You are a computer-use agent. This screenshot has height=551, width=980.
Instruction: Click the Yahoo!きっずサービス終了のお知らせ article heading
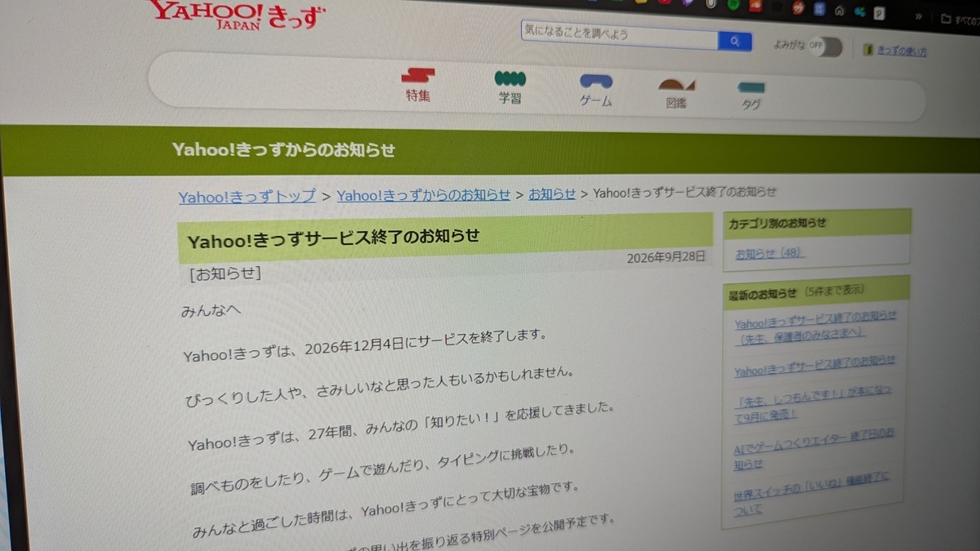334,238
